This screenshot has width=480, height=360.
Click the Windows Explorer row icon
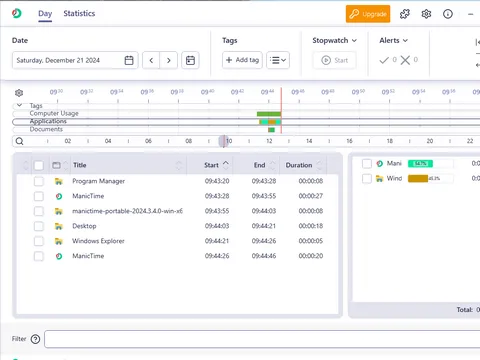click(59, 241)
